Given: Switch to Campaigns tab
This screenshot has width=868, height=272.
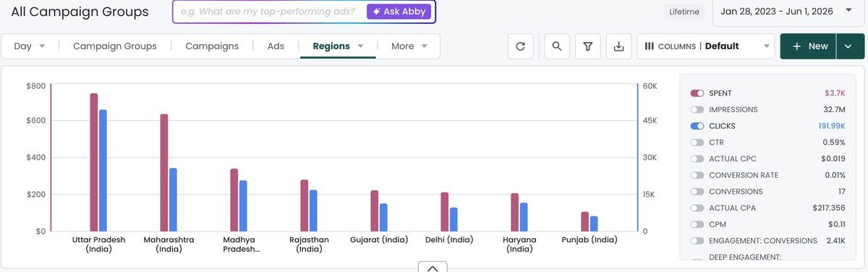Looking at the screenshot, I should tap(212, 46).
